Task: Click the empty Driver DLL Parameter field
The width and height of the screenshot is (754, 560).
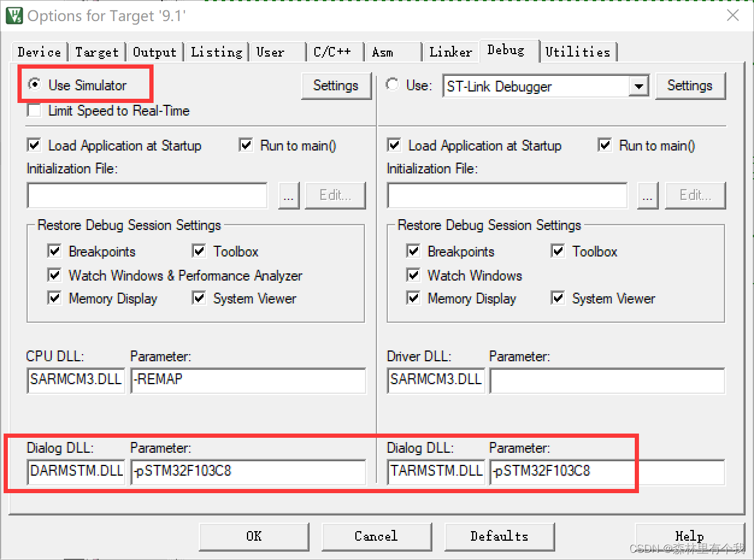Action: (607, 381)
